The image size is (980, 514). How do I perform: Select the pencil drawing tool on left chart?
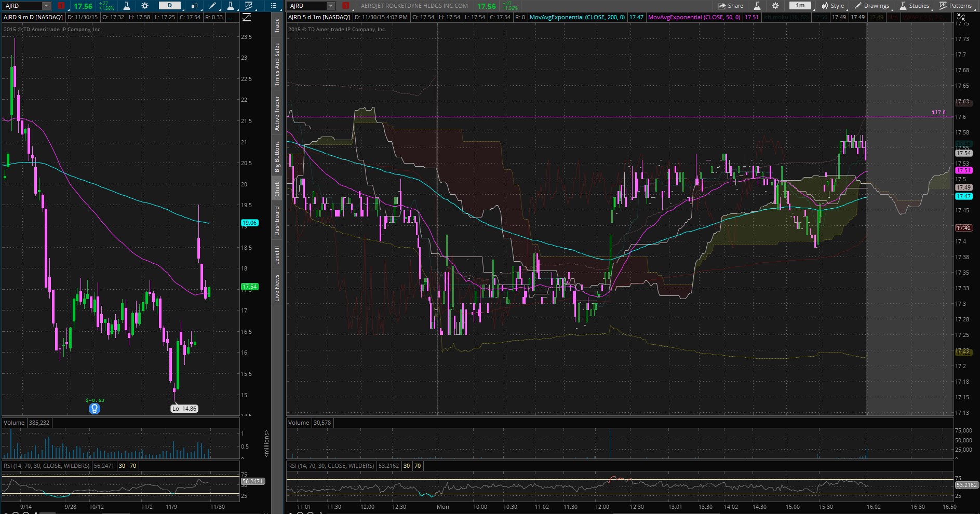point(212,6)
